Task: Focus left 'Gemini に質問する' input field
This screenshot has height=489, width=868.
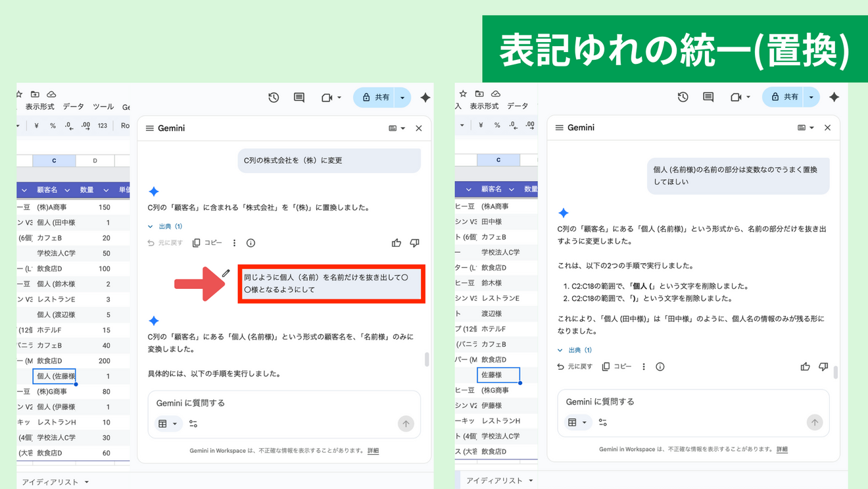Action: click(x=284, y=403)
